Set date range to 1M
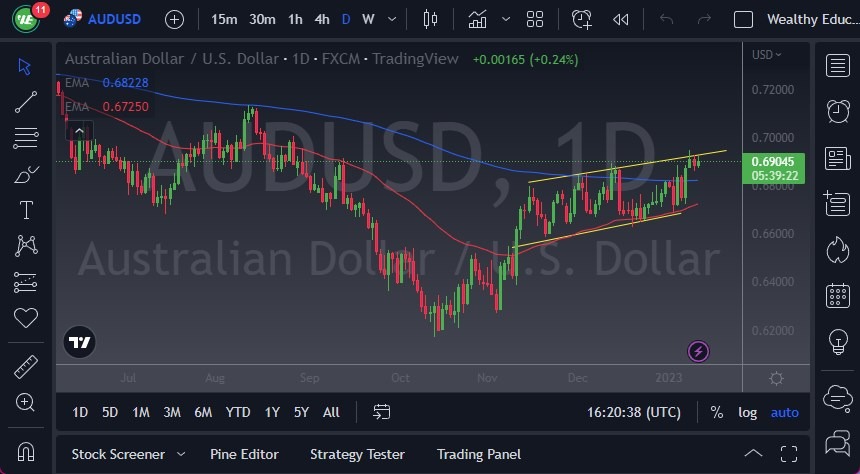Image resolution: width=860 pixels, height=474 pixels. pyautogui.click(x=141, y=412)
